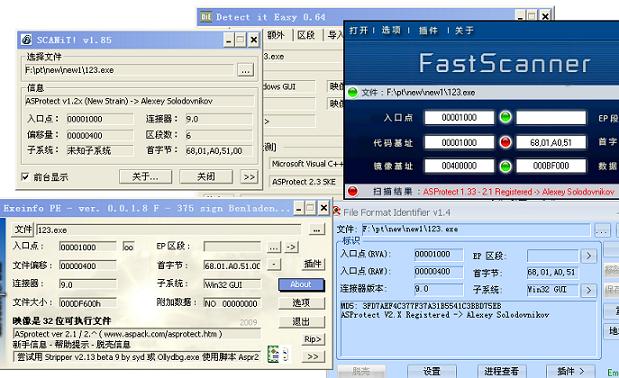Click the 关于... button in SCANiT!
Screen dimensions: 619x378
pyautogui.click(x=145, y=176)
